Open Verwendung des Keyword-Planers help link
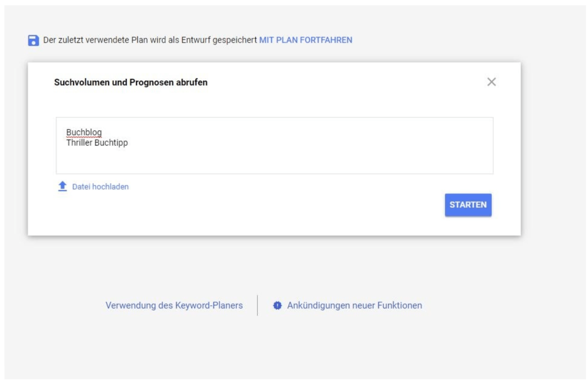This screenshot has height=382, width=588. click(174, 306)
